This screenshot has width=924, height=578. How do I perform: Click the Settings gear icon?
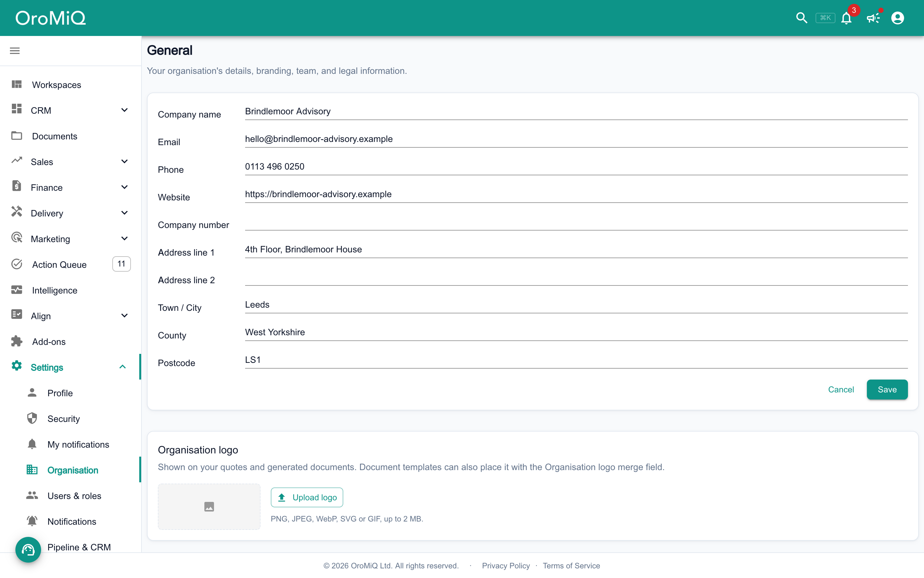click(17, 366)
